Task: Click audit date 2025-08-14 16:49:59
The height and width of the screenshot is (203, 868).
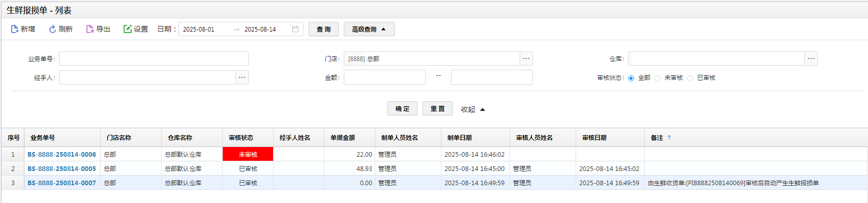Action: click(609, 183)
